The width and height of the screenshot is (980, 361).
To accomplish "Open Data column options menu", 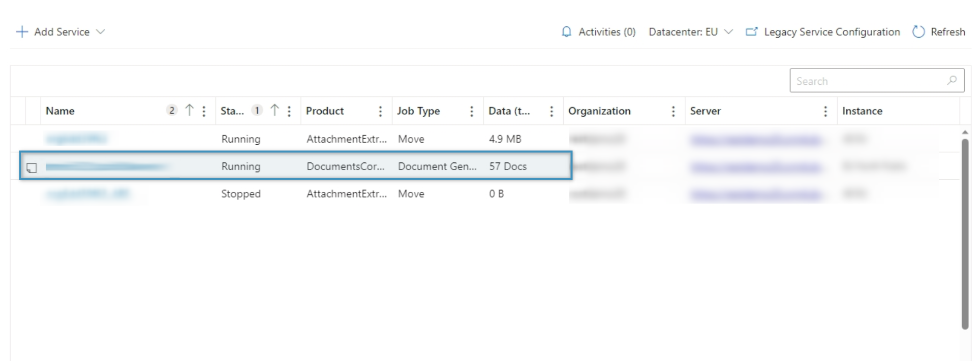I will click(552, 111).
